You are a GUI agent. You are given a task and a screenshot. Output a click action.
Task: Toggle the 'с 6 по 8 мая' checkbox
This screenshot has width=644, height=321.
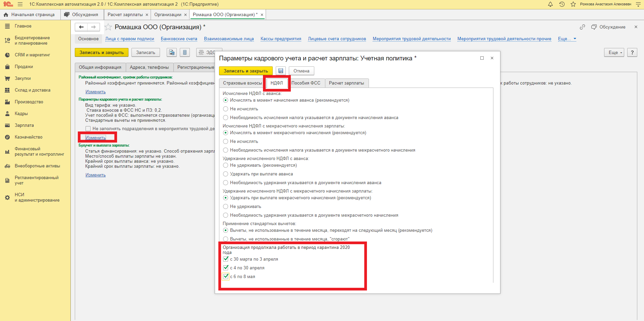coord(226,276)
